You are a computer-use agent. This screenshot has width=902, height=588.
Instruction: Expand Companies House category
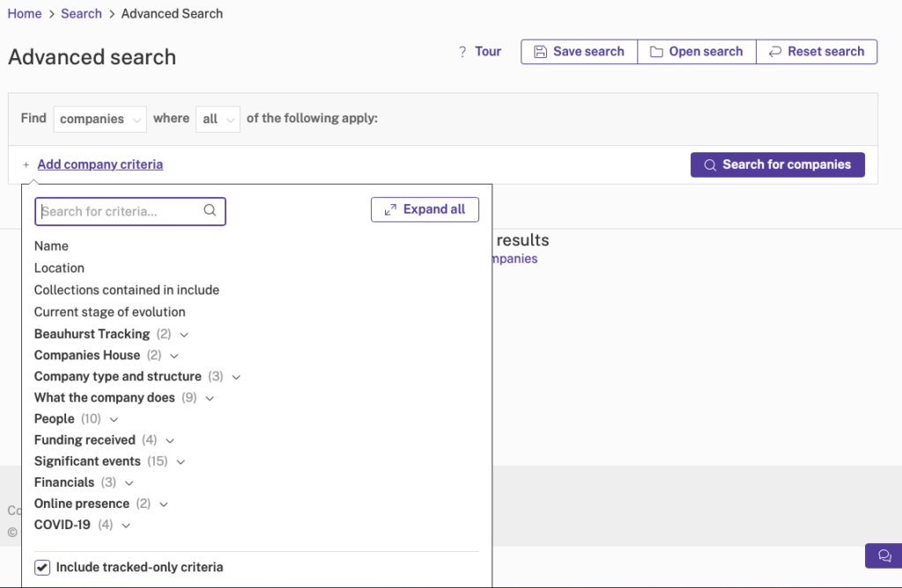coord(107,356)
